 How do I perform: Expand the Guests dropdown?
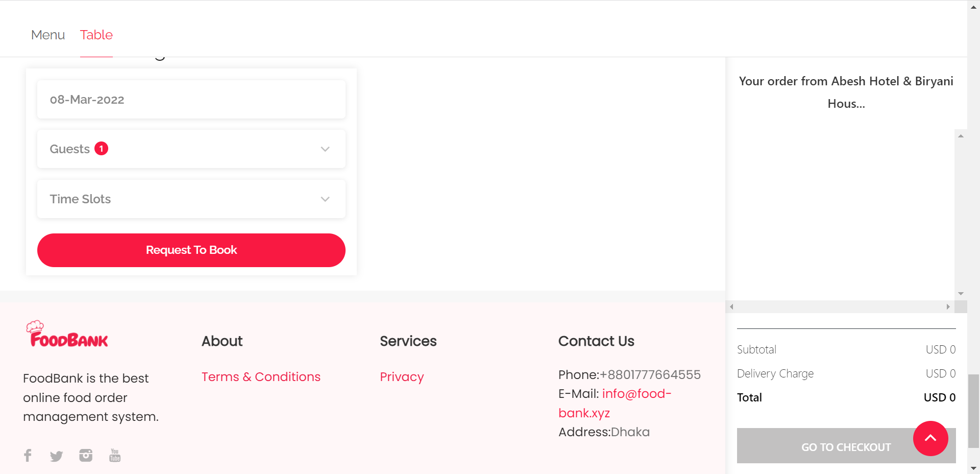[x=191, y=149]
